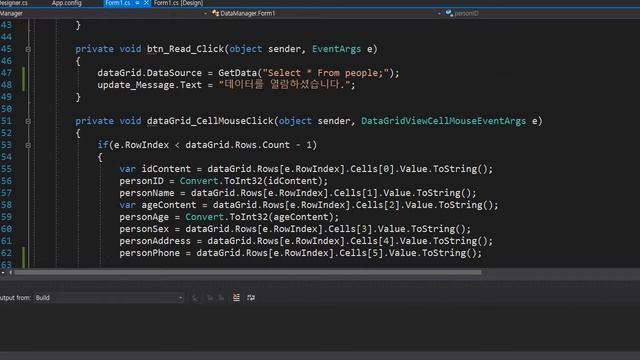Viewport: 640px width, 360px height.
Task: Click on personAddress at line 61
Action: pos(155,241)
